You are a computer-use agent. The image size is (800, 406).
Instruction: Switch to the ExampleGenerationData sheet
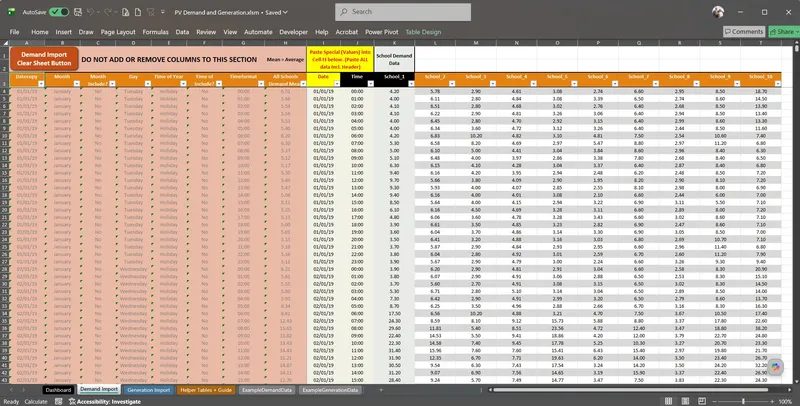(x=331, y=390)
